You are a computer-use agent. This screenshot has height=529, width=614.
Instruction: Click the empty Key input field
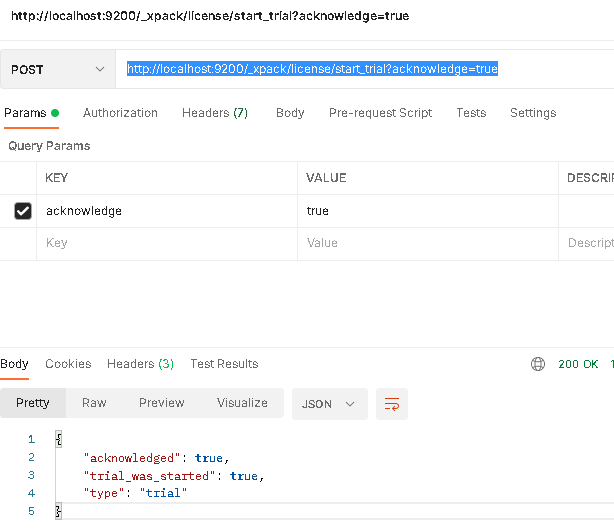point(167,243)
